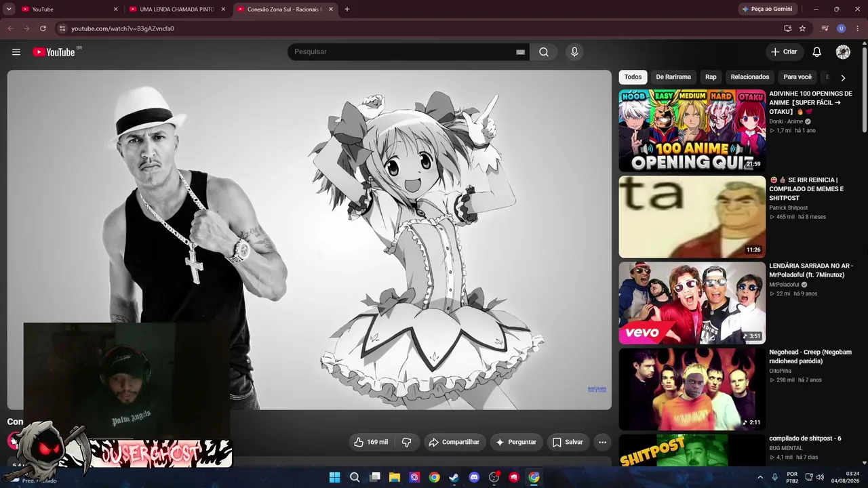Open the volume control in system tray
Viewport: 868px width, 488px height.
[x=820, y=477]
